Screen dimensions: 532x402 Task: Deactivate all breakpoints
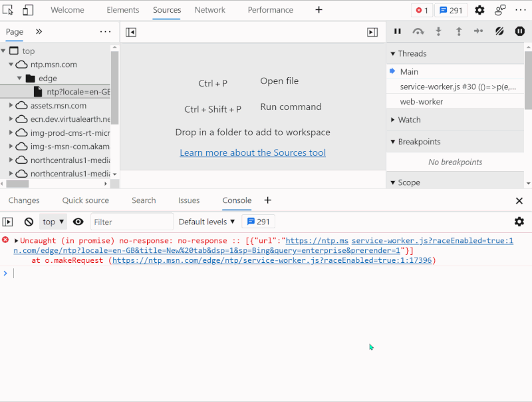point(499,31)
